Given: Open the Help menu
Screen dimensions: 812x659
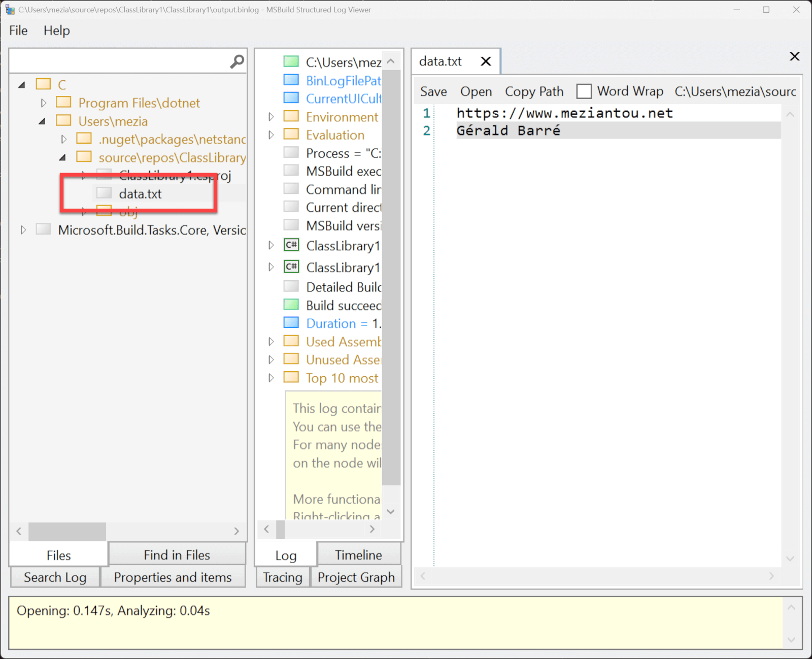Looking at the screenshot, I should [x=56, y=30].
